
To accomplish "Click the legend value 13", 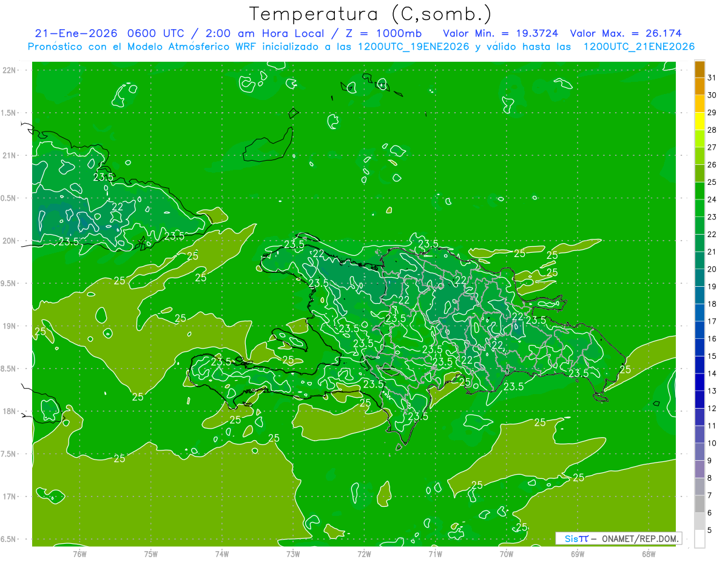I will click(712, 390).
